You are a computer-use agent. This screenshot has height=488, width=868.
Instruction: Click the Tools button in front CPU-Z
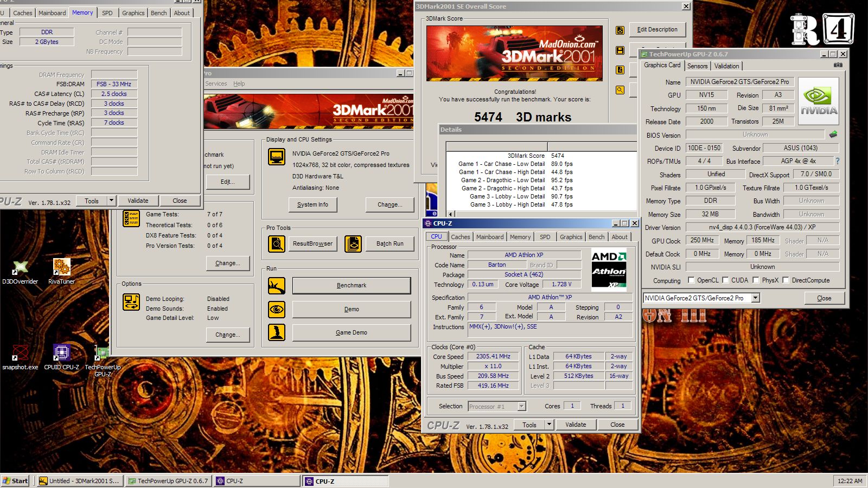point(529,425)
